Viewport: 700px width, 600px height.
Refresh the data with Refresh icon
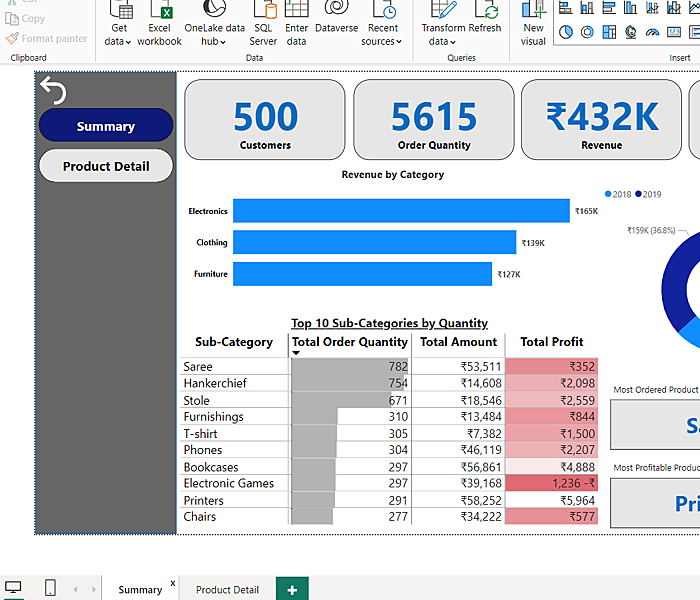pos(486,11)
